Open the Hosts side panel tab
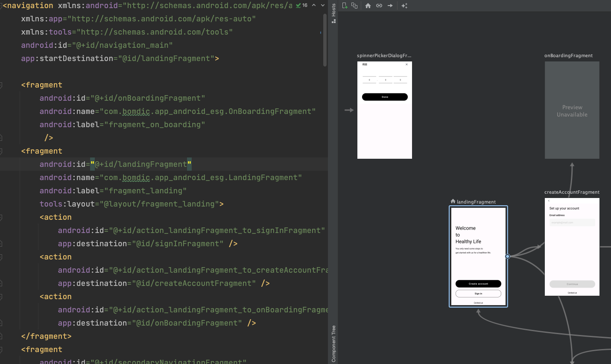Image resolution: width=611 pixels, height=364 pixels. (x=333, y=13)
